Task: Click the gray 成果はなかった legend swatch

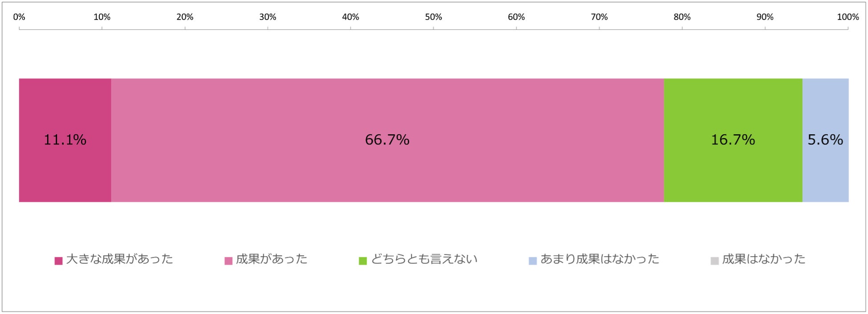Action: point(714,261)
